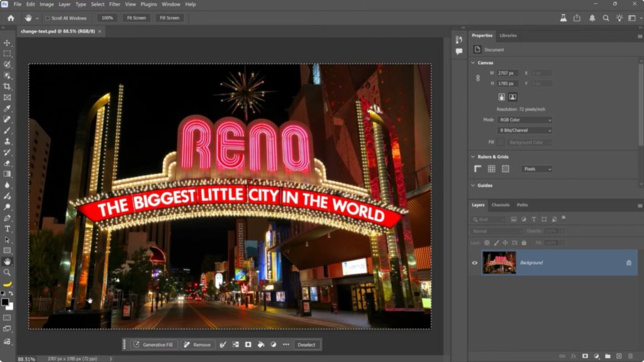Open the Image menu
This screenshot has height=362, width=644.
(47, 4)
